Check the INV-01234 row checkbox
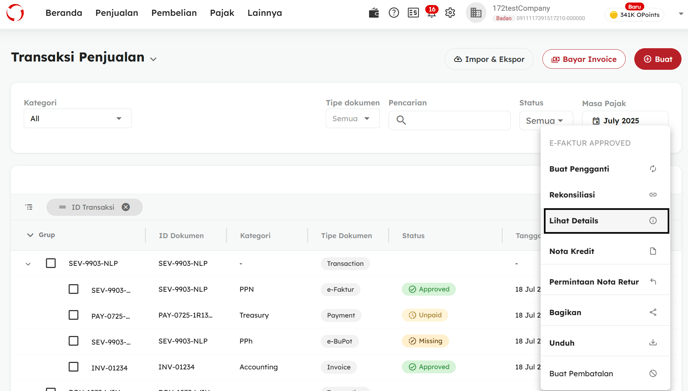688x391 pixels. (74, 367)
